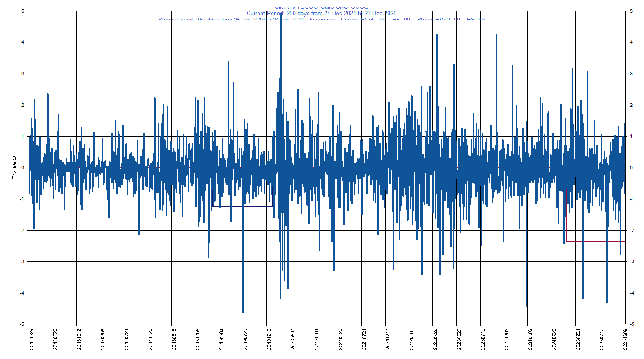Screen dimensions: 644x359
Task: Select the 20151228 date label
Action: [32, 339]
